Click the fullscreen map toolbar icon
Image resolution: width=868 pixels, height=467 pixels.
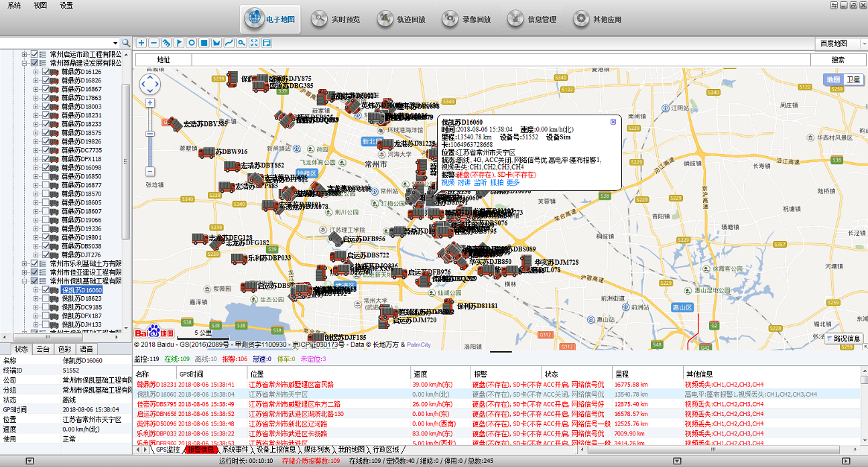[x=254, y=44]
